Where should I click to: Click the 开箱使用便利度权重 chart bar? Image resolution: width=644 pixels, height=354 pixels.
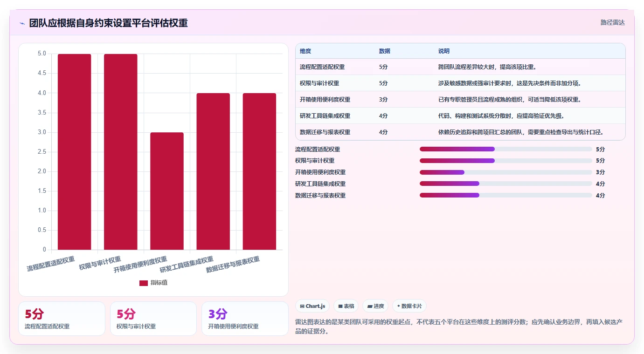(x=167, y=191)
